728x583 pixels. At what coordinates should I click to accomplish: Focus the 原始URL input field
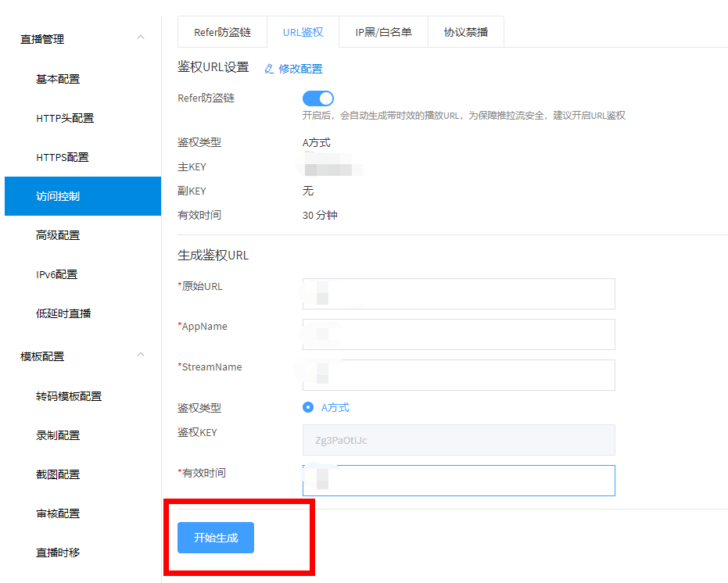click(x=458, y=294)
